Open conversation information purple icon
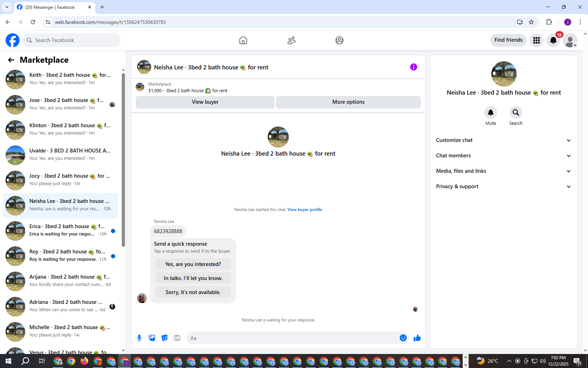This screenshot has height=368, width=588. pos(414,67)
